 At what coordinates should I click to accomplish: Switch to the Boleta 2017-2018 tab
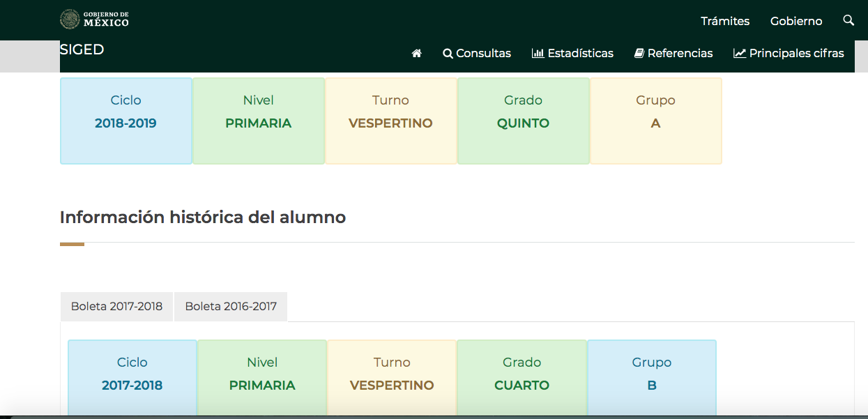pyautogui.click(x=116, y=307)
